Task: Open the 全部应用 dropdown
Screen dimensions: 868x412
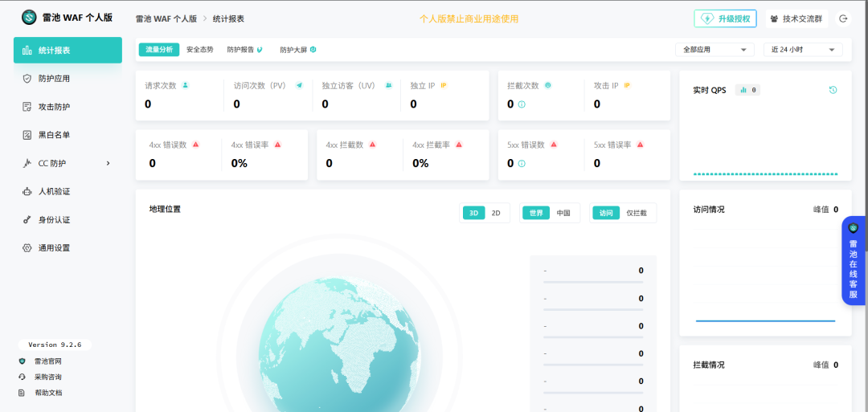Action: coord(714,50)
